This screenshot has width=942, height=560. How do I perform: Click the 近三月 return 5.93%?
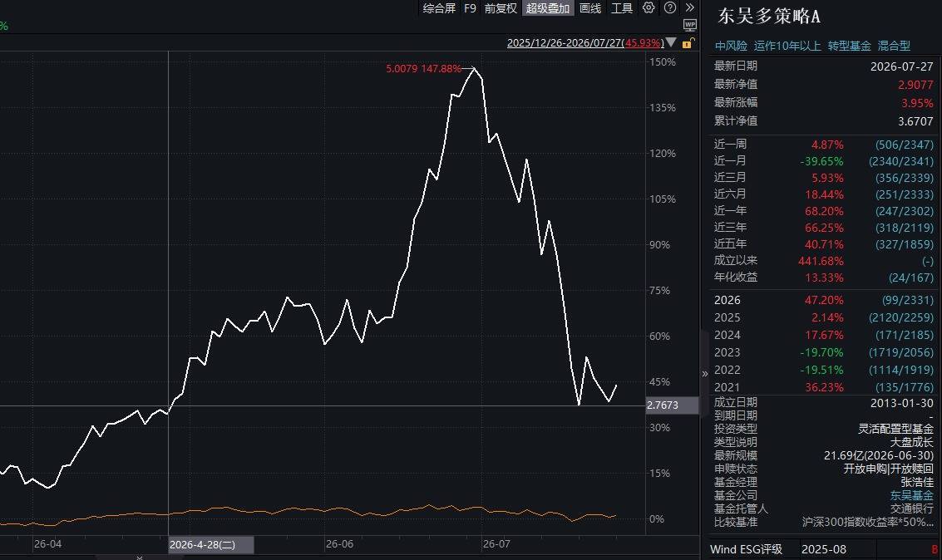pos(827,179)
